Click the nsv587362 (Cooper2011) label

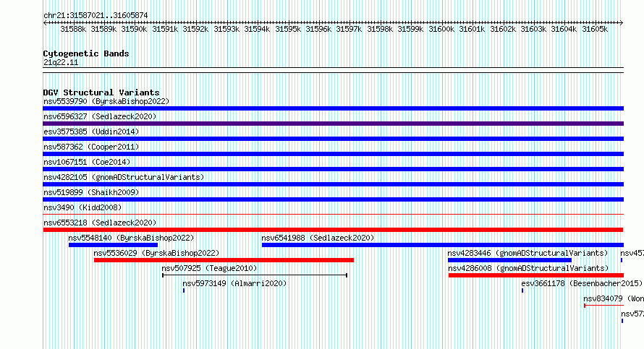click(x=91, y=147)
